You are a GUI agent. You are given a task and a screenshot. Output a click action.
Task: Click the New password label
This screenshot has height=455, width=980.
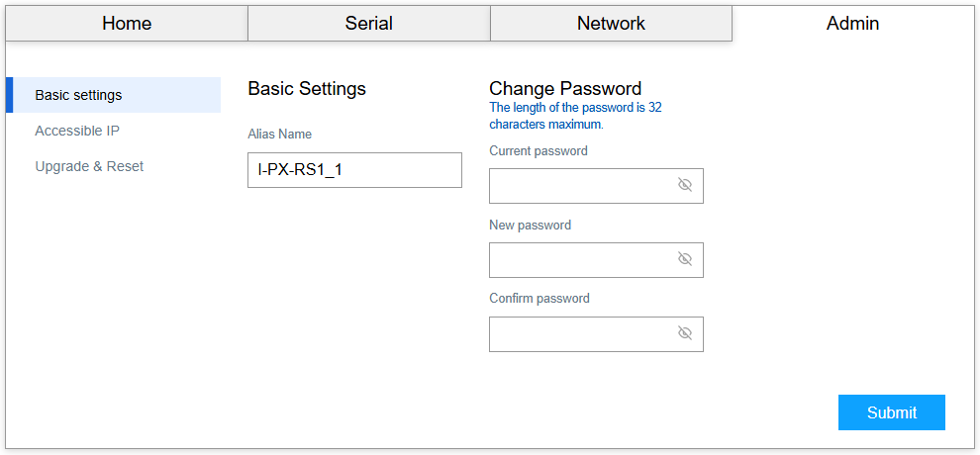click(x=531, y=226)
